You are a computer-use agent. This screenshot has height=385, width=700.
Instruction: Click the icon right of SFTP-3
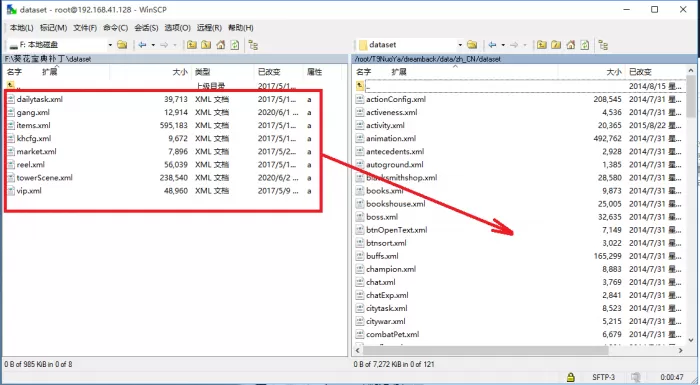636,377
